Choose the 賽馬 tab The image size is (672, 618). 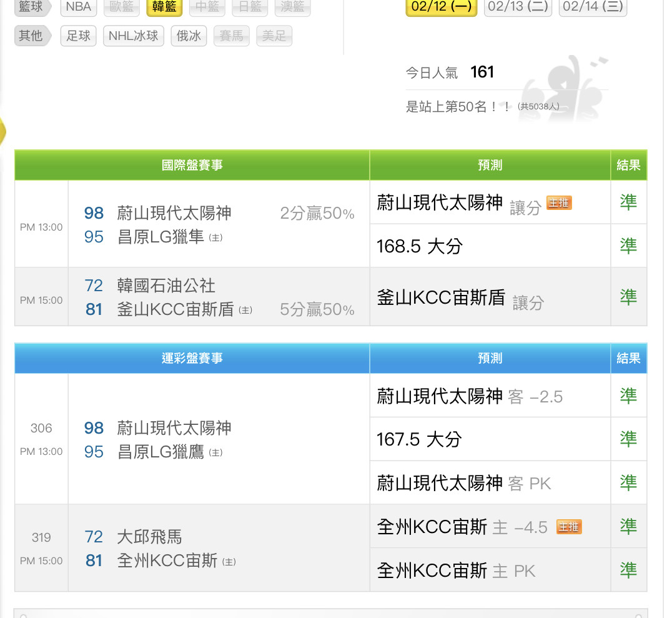click(x=232, y=36)
